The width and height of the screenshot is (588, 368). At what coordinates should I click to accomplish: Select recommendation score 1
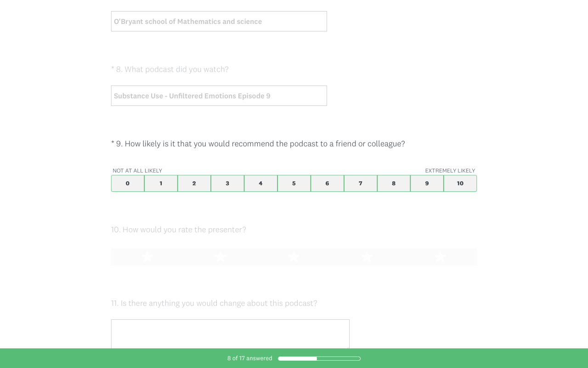pos(161,184)
